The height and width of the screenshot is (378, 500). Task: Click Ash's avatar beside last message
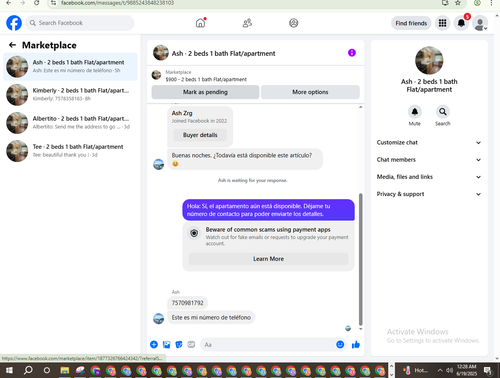(x=158, y=319)
